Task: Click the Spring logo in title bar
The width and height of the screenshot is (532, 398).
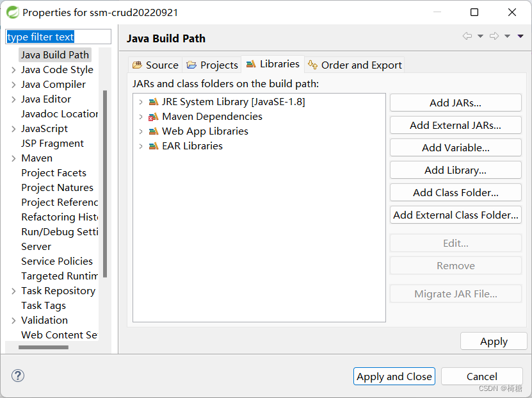Action: (13, 13)
